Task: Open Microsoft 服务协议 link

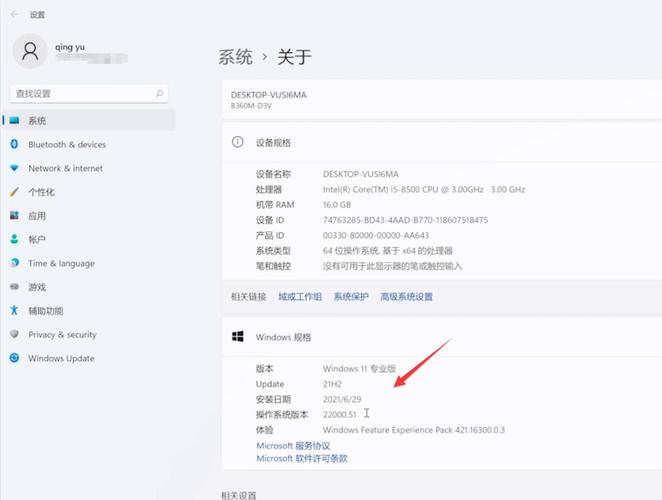Action: click(x=293, y=446)
